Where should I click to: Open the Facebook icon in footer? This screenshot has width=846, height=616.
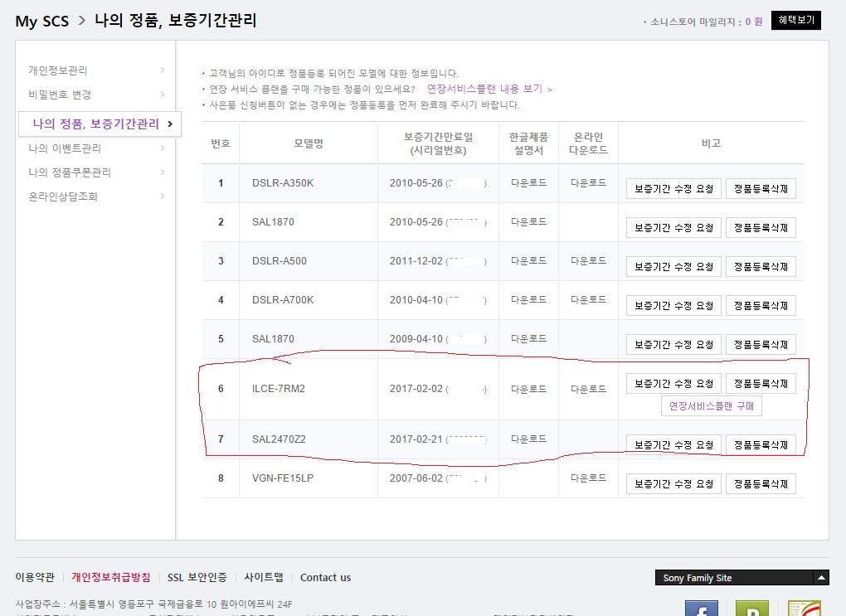pyautogui.click(x=701, y=609)
